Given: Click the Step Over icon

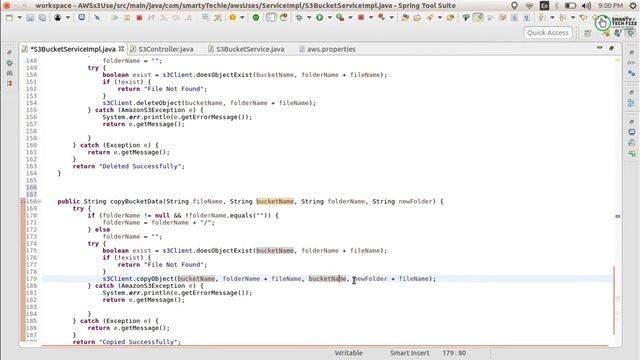Looking at the screenshot, I should point(176,18).
